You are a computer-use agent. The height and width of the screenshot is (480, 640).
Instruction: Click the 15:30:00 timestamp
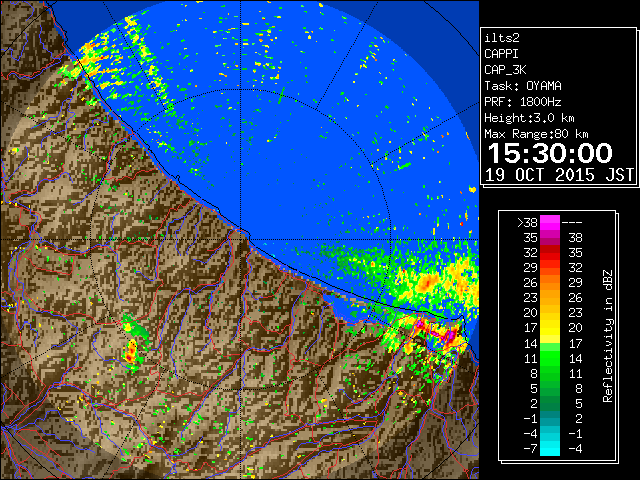point(550,153)
